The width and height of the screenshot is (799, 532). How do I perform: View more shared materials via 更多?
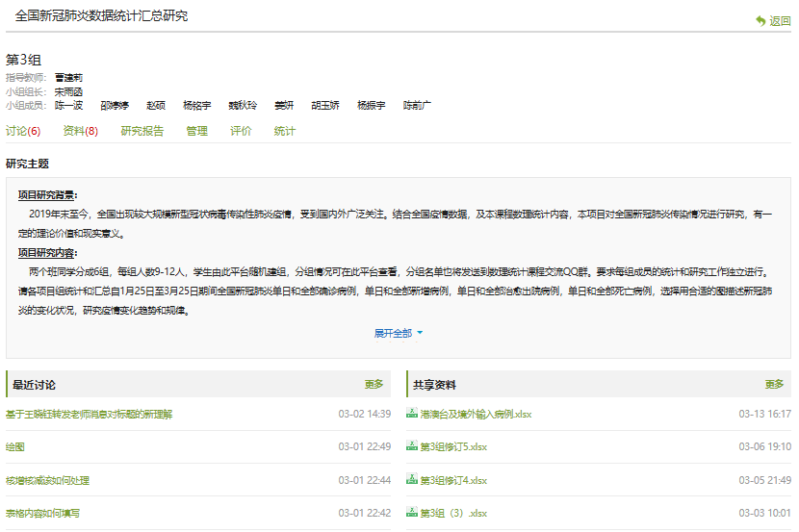[774, 384]
